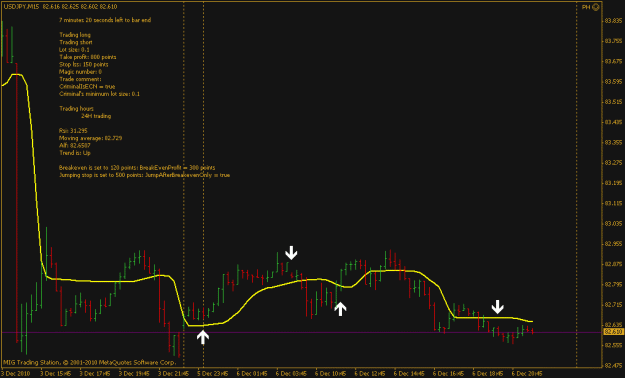The width and height of the screenshot is (625, 378).
Task: Click the '6 Dec 20:45' time axis label
Action: (x=527, y=374)
